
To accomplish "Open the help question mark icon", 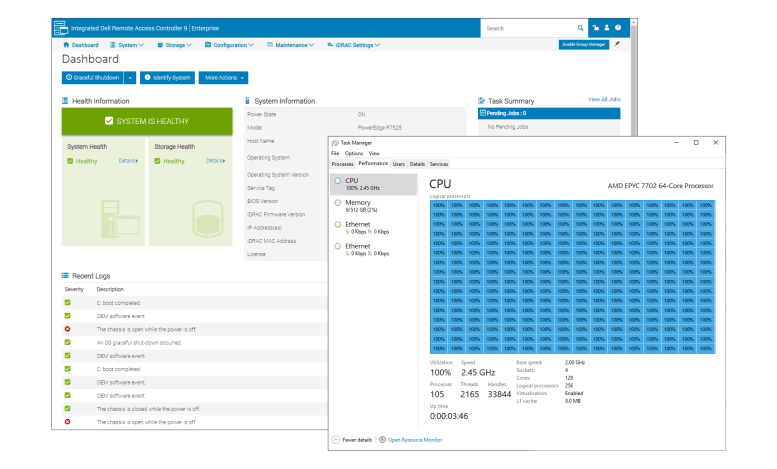I will (x=618, y=28).
